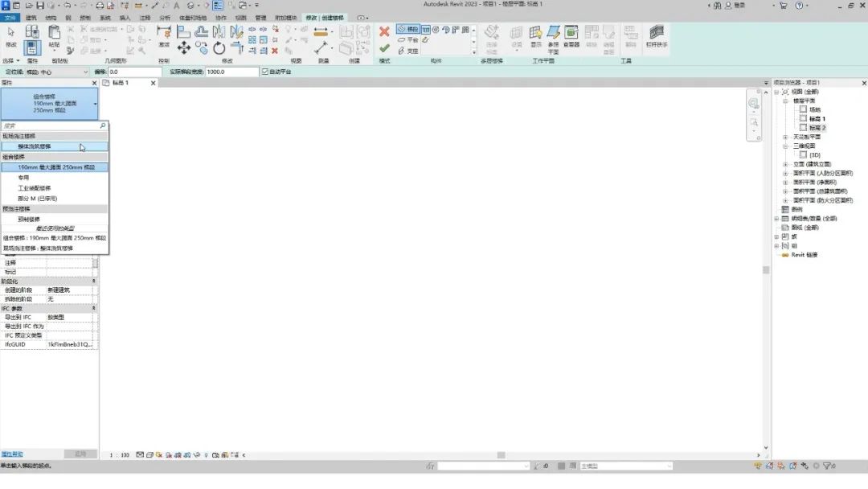Close the 标高 1 view tab
The height and width of the screenshot is (489, 868).
pos(154,83)
